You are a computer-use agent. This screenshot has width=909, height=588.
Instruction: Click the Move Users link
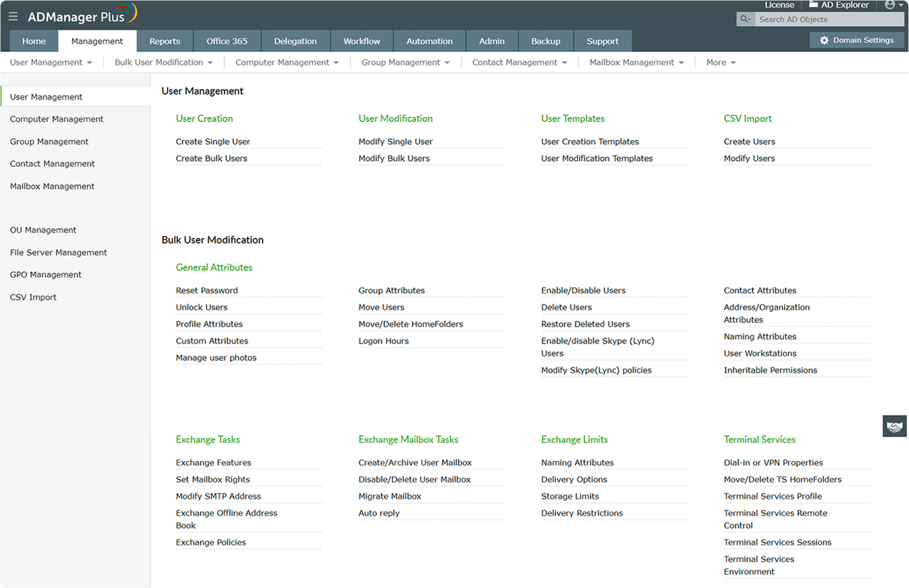click(x=382, y=307)
